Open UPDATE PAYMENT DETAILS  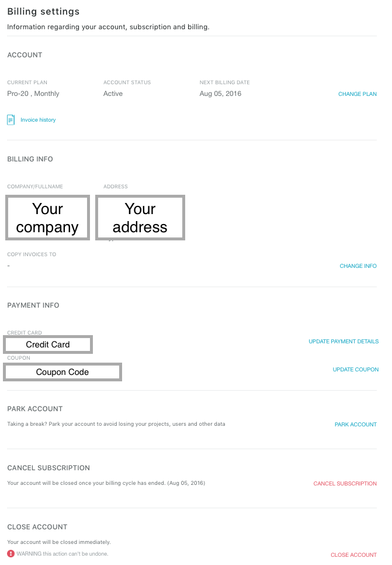344,341
